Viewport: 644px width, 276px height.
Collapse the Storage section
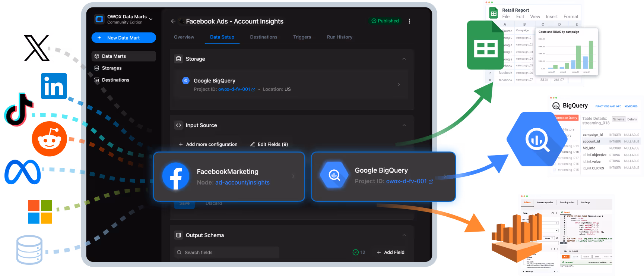pos(404,59)
